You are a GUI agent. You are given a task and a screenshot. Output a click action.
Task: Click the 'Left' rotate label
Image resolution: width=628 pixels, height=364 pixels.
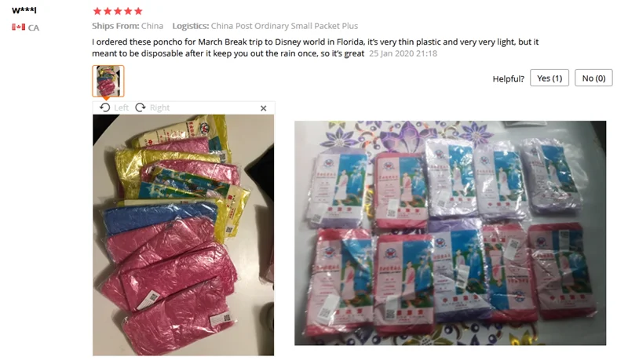[x=121, y=107]
